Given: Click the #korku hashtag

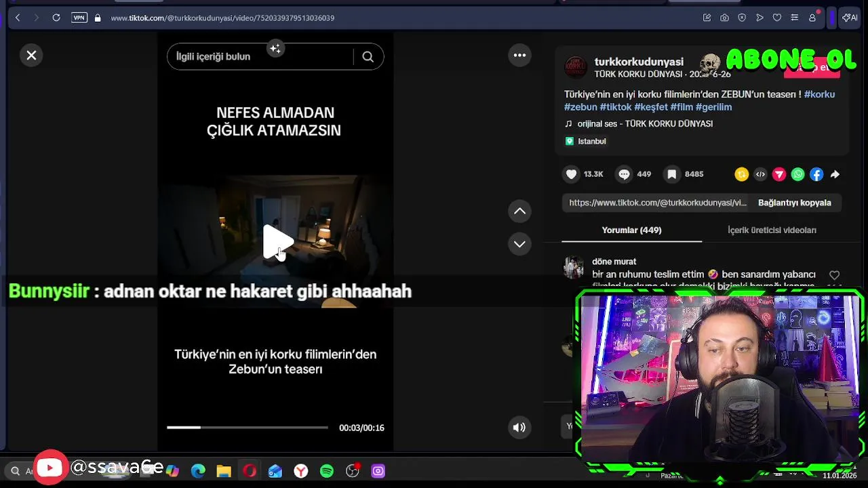Looking at the screenshot, I should tap(819, 94).
